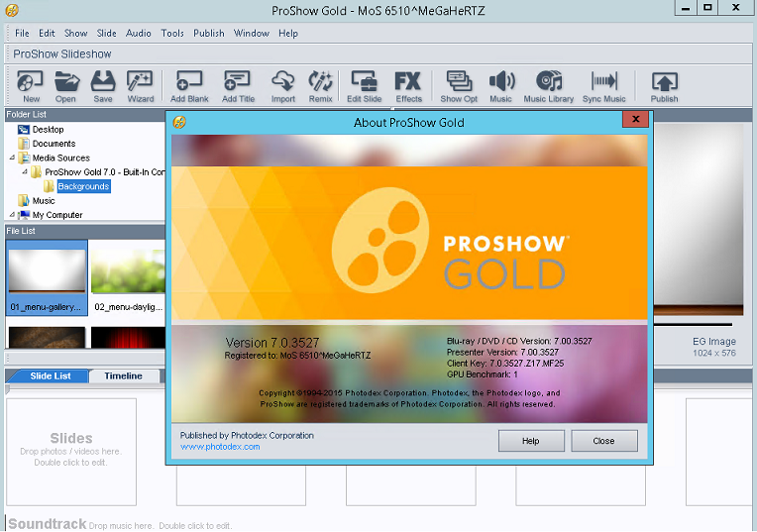The image size is (757, 532).
Task: Collapse the Media Sources tree node
Action: point(12,158)
